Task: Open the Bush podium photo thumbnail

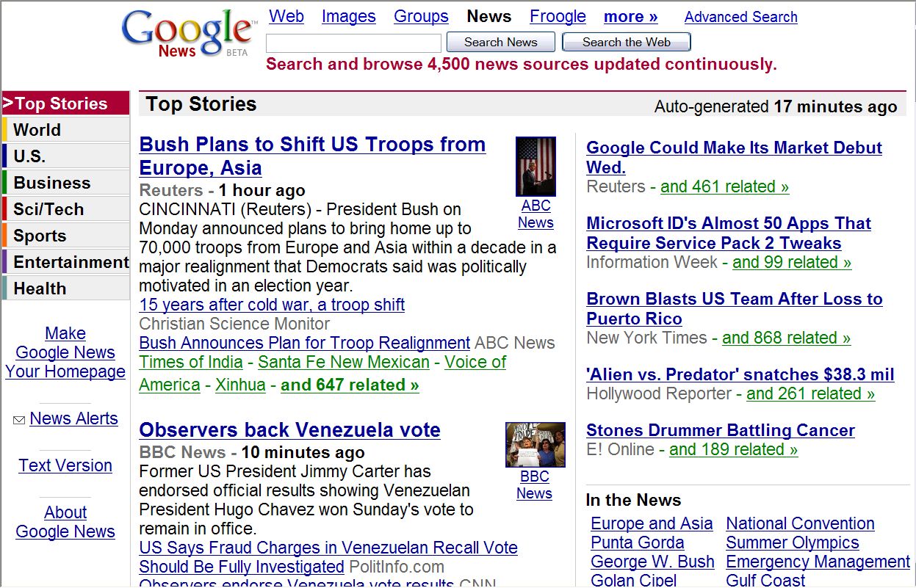Action: (x=535, y=167)
